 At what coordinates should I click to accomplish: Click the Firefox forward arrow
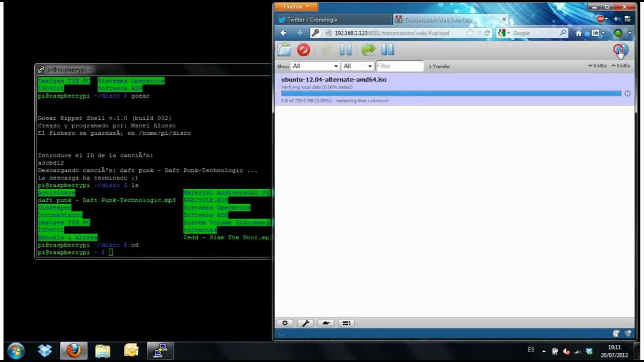[x=299, y=33]
